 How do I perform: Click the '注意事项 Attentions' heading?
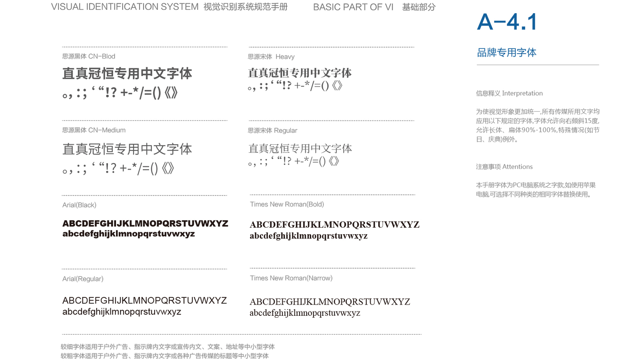(504, 167)
